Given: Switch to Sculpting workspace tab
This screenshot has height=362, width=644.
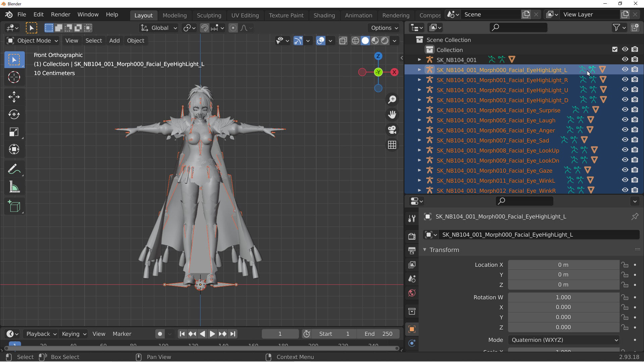Looking at the screenshot, I should pos(209,15).
